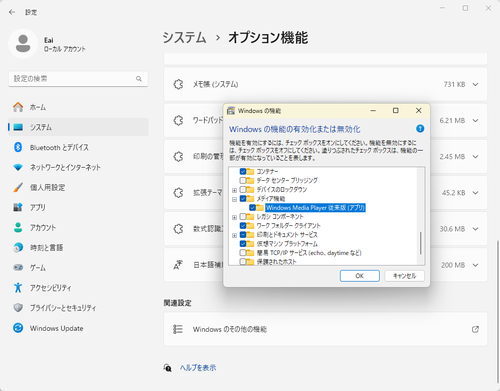Click the help icon in Windows Features dialog
Image resolution: width=500 pixels, height=391 pixels.
(x=420, y=129)
